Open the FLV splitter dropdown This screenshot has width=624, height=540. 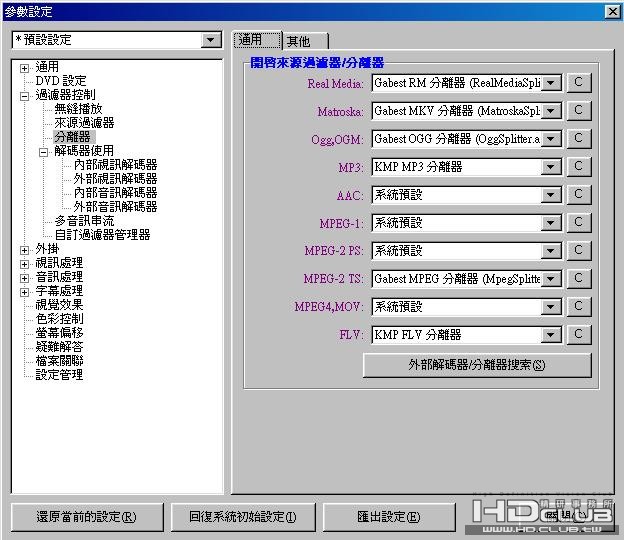pos(551,335)
